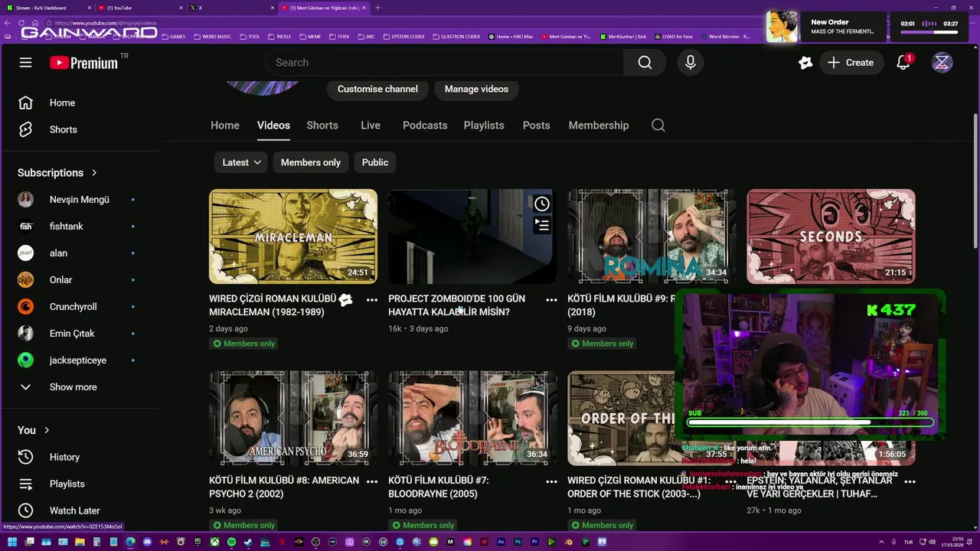Click the YouTube search input field

(444, 63)
